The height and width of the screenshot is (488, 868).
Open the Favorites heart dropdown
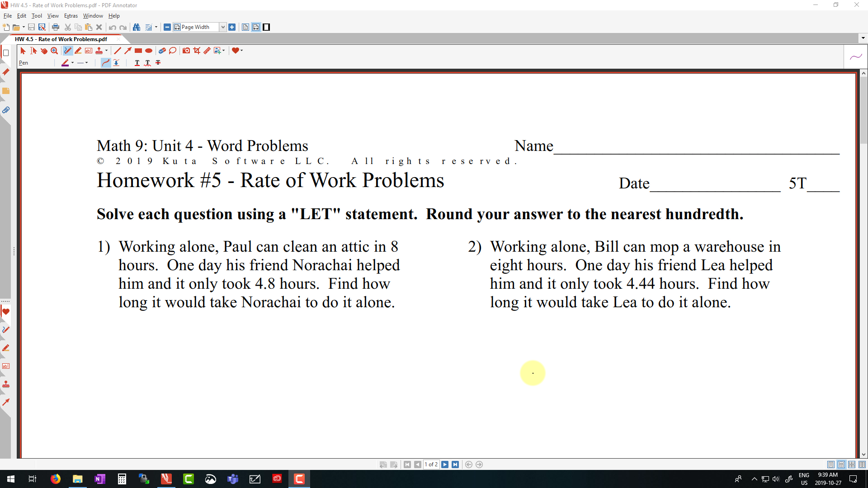pos(237,51)
